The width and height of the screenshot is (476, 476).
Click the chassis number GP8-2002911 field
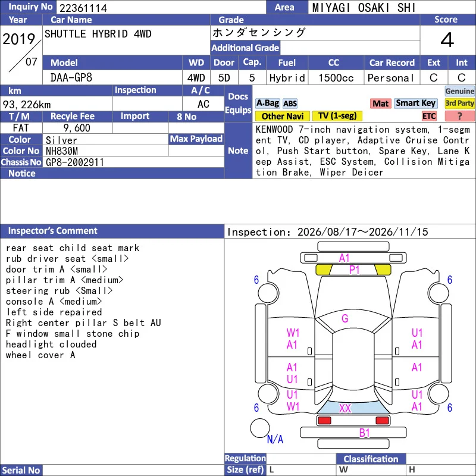(x=133, y=162)
